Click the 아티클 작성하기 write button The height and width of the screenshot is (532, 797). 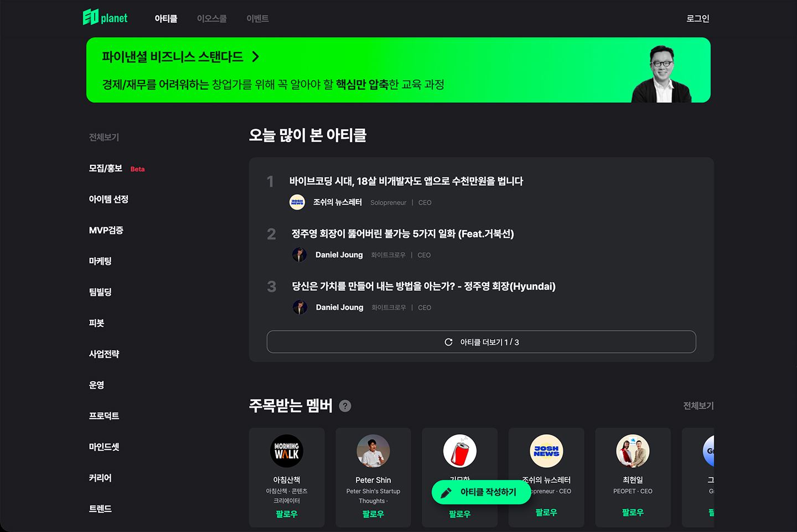(x=482, y=492)
